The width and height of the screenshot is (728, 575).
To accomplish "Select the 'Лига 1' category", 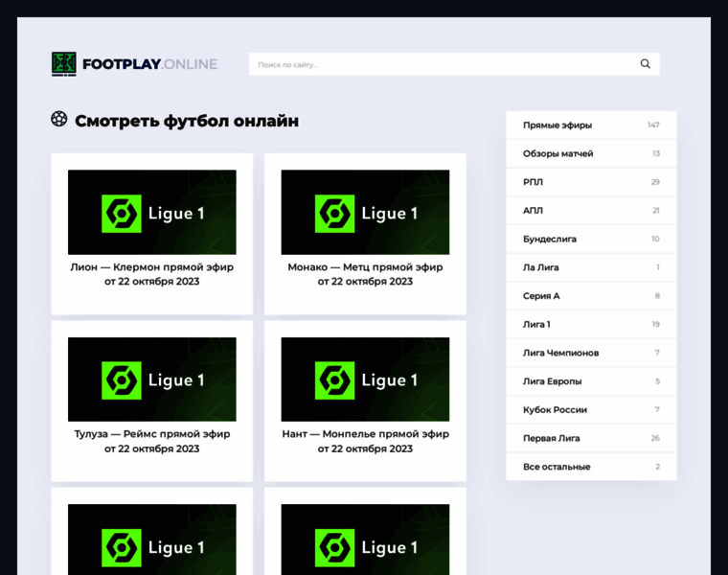I will point(591,324).
